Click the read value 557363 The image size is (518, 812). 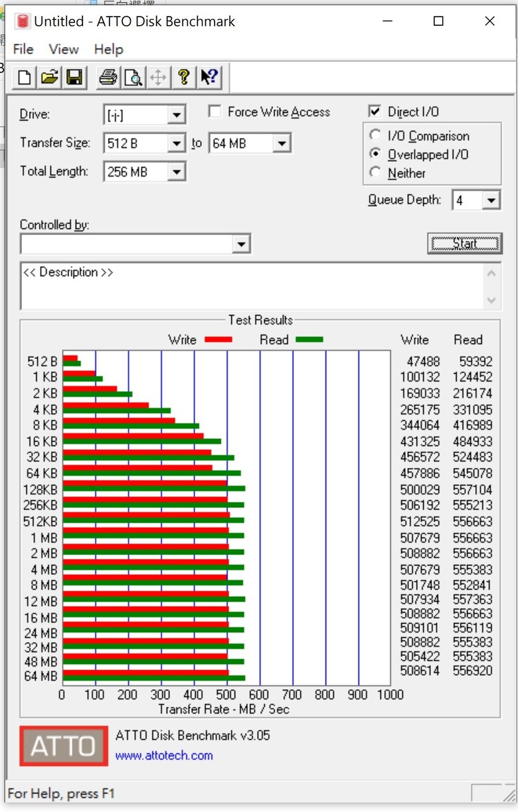474,600
